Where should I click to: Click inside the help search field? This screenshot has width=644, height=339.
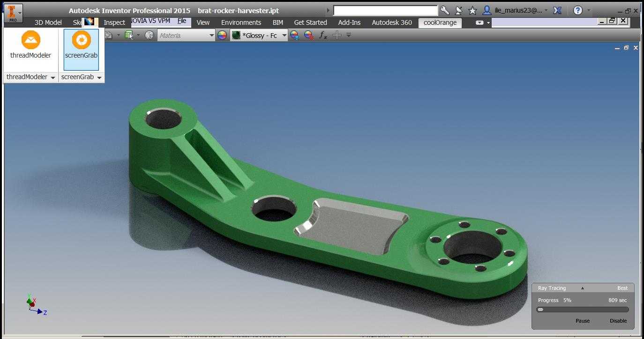(385, 10)
